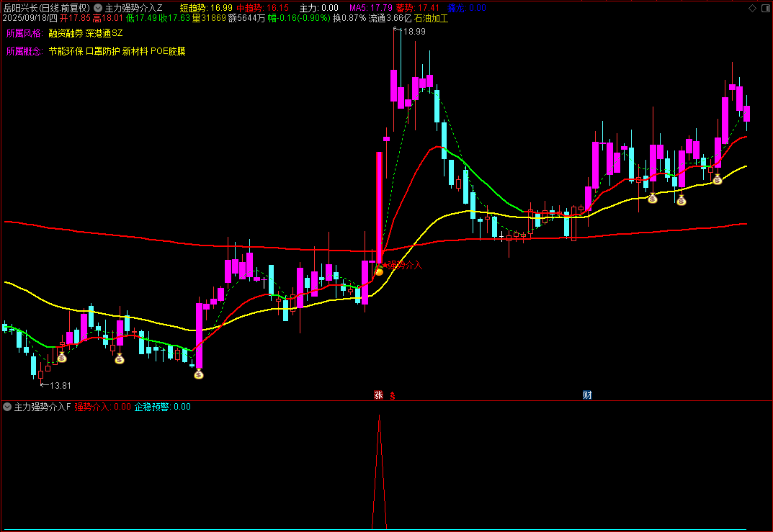Click the 13.81 low price label
This screenshot has height=532, width=773.
(x=60, y=386)
